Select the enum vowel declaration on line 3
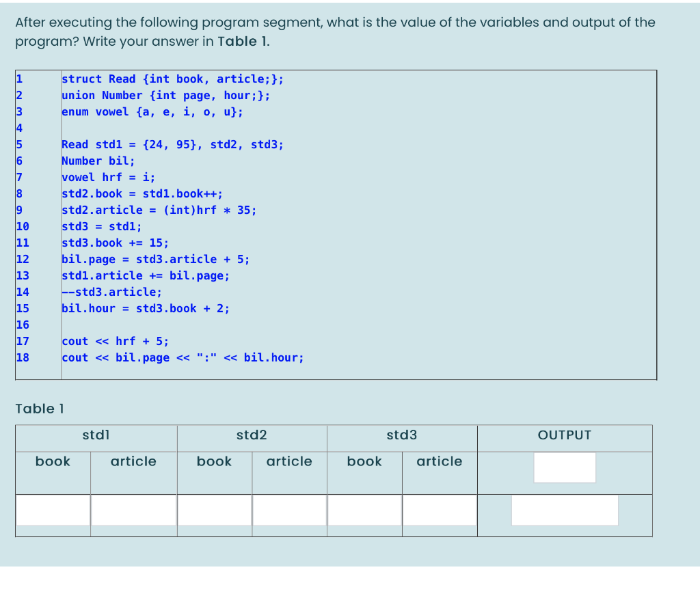 coord(152,111)
